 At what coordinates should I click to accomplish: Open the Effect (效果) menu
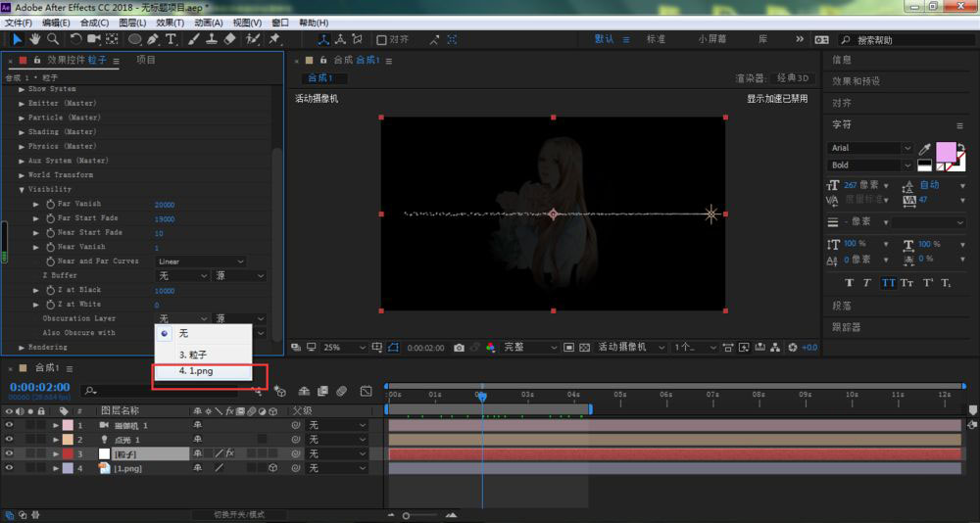tap(170, 23)
